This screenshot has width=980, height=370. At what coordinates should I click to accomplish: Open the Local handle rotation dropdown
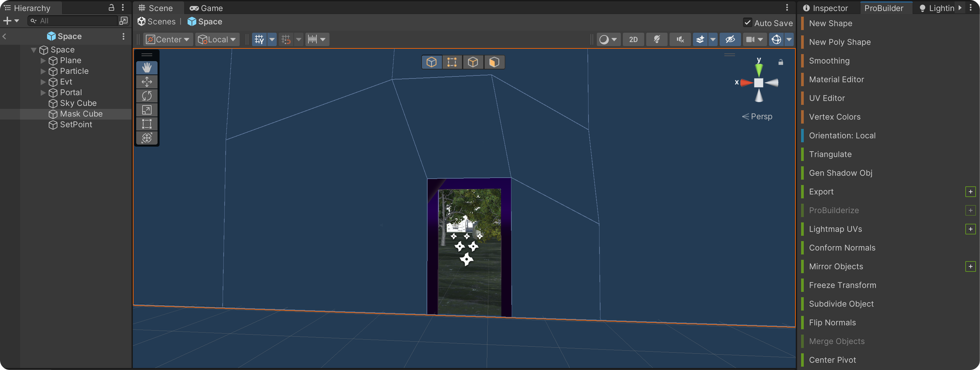pyautogui.click(x=217, y=40)
